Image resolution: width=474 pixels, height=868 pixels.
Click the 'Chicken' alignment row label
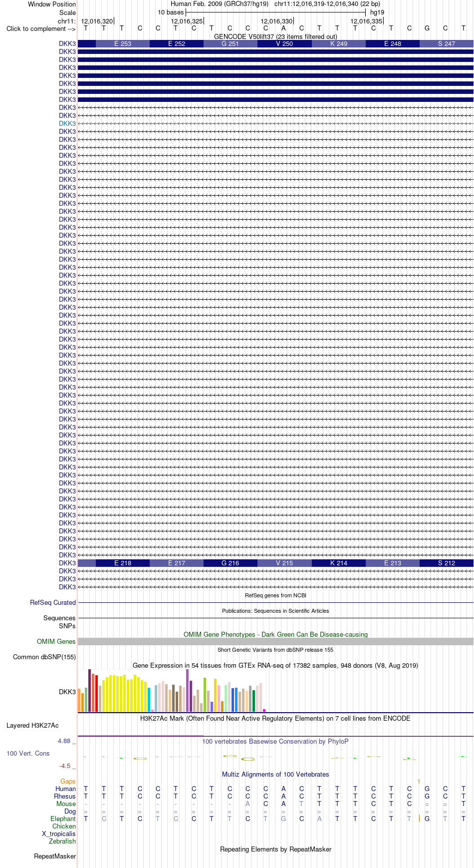64,826
